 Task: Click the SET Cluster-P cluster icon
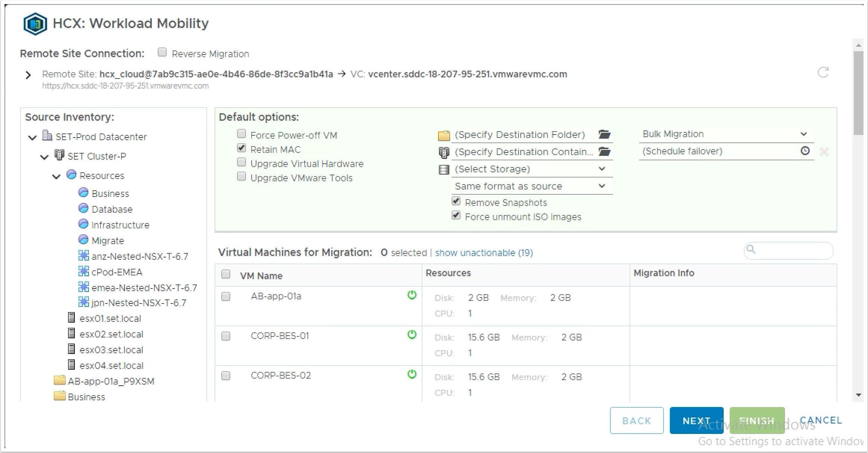point(59,155)
